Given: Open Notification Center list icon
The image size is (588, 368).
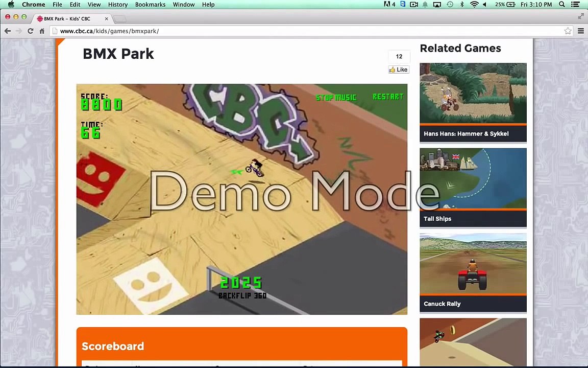Looking at the screenshot, I should 575,5.
